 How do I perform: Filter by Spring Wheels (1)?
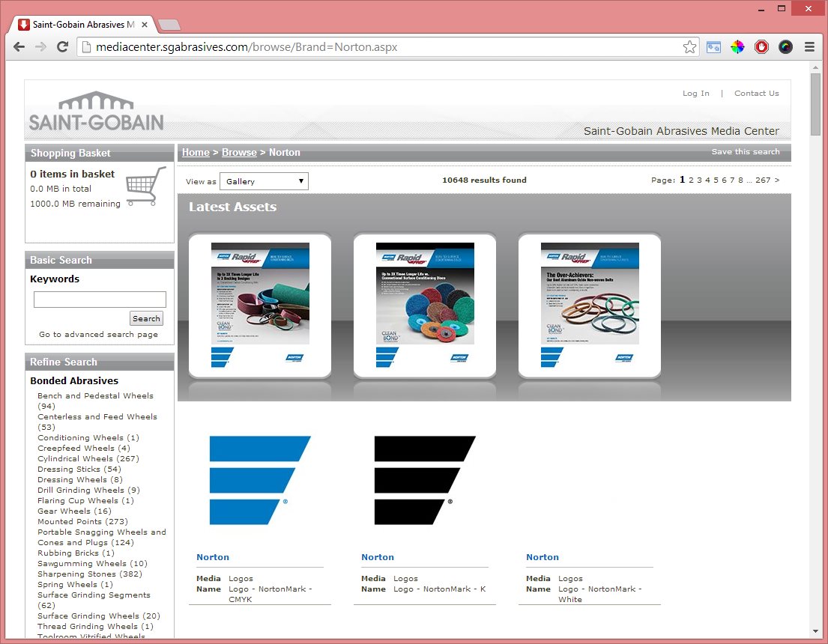75,584
